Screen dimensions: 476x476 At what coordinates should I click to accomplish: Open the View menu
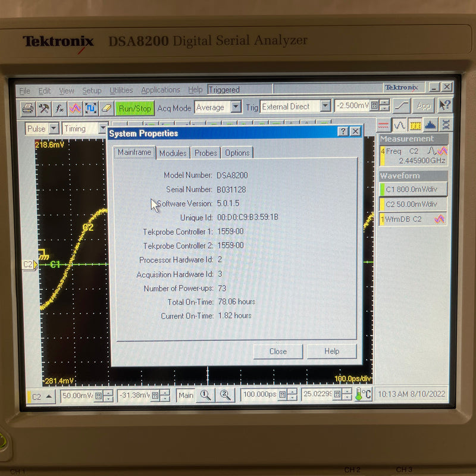pos(67,91)
